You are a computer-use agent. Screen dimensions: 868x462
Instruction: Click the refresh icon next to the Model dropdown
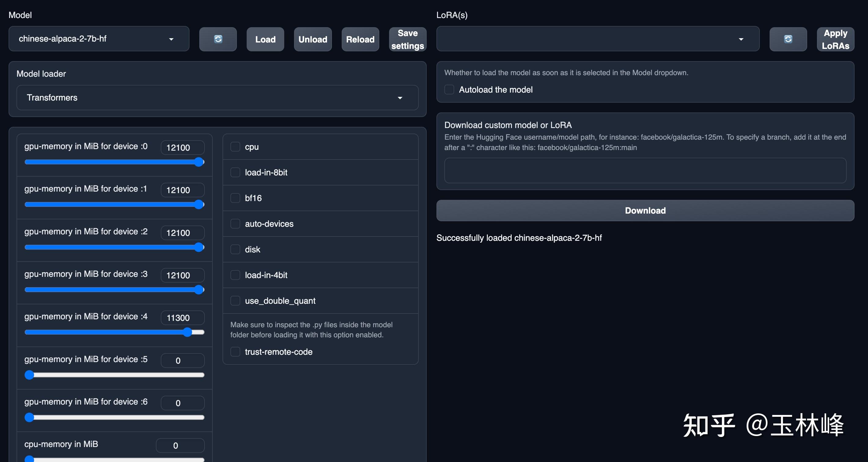pos(218,39)
